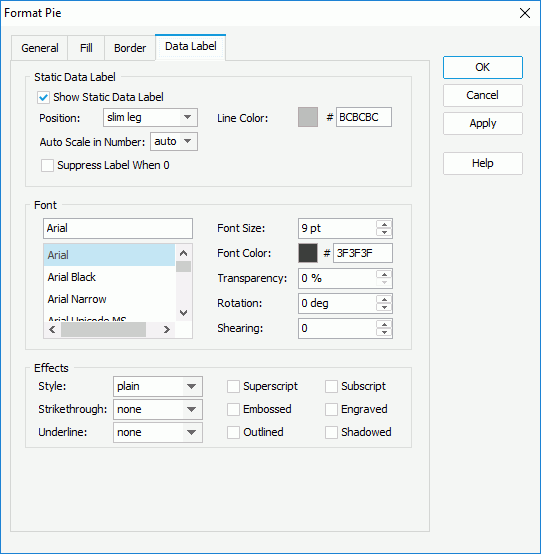This screenshot has width=541, height=554.
Task: Switch to the General tab
Action: point(40,48)
